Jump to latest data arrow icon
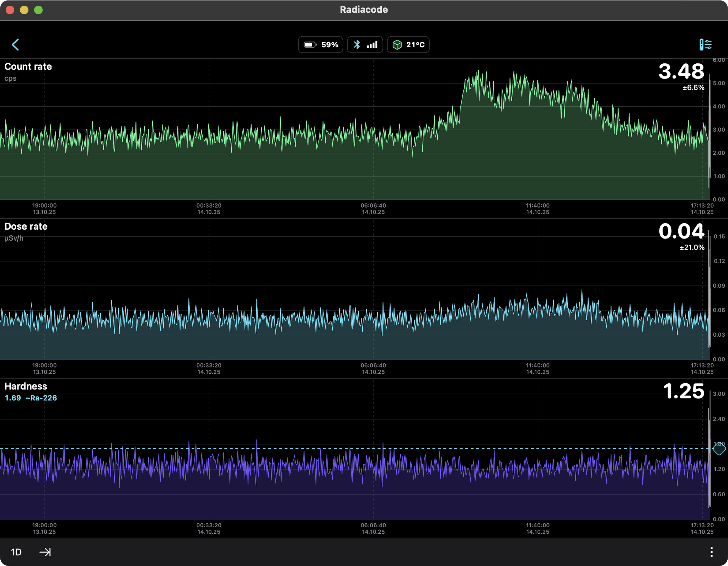This screenshot has width=728, height=566. (45, 552)
